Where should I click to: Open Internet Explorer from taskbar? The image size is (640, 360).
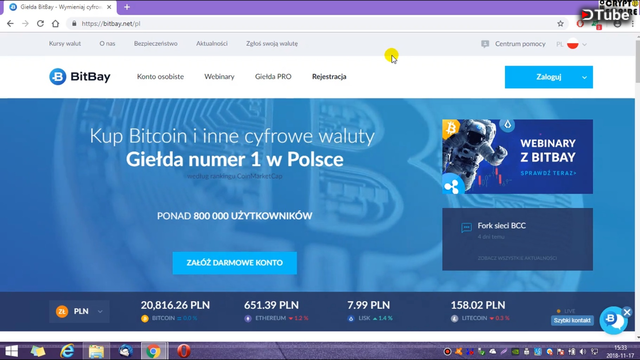tap(67, 351)
